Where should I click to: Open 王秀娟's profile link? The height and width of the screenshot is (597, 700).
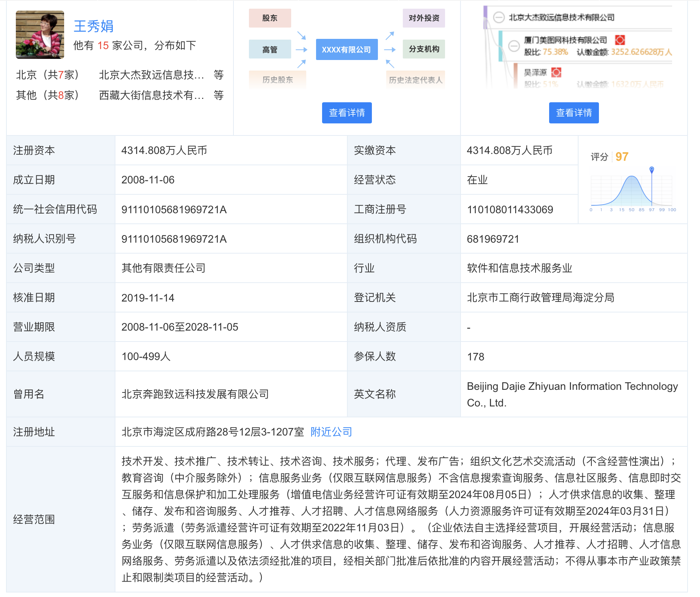pyautogui.click(x=94, y=26)
